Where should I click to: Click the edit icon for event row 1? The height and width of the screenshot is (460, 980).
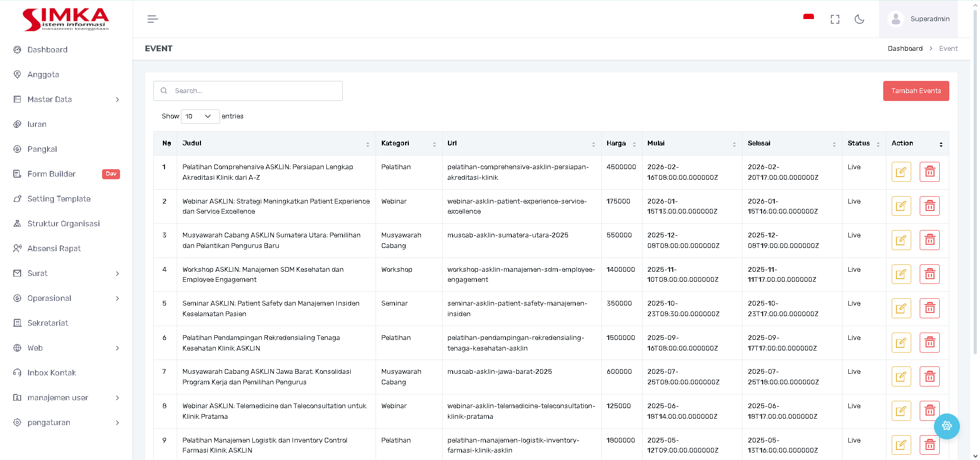[901, 172]
